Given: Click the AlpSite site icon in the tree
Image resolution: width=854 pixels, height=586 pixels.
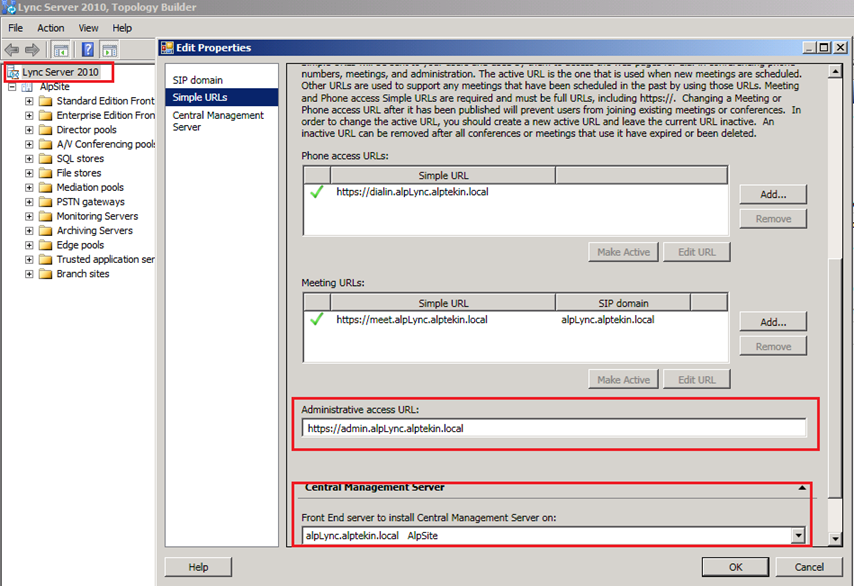Looking at the screenshot, I should (27, 87).
